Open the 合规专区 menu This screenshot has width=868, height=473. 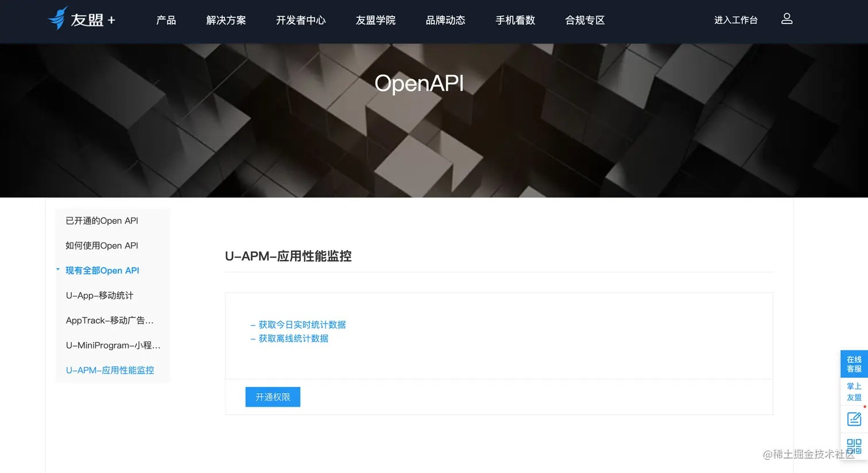[x=585, y=20]
